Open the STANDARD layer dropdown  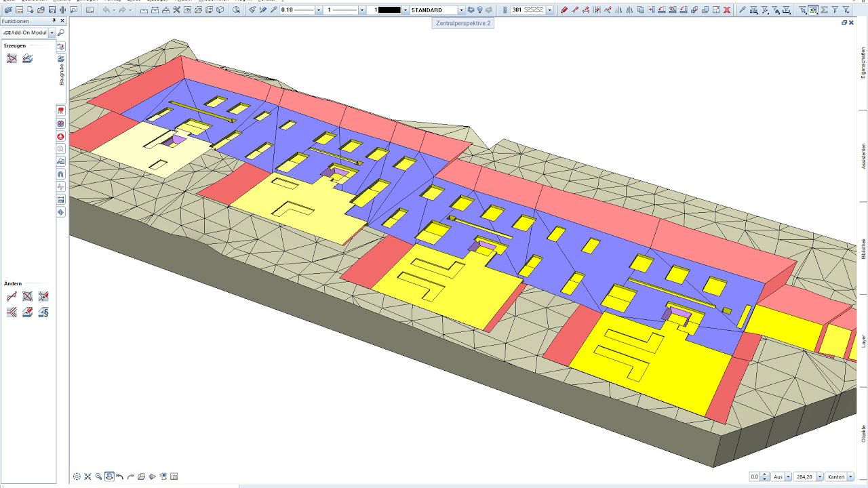461,10
